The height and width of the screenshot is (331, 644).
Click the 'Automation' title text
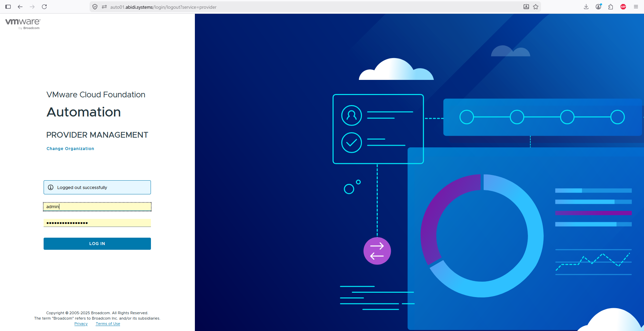tap(84, 112)
